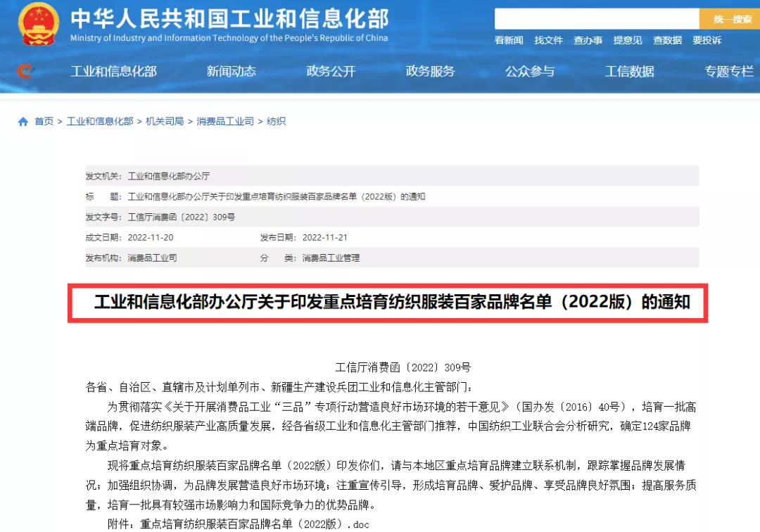Screen dimensions: 760x532
Task: Open 工业和信息化部 breadcrumb link
Action: 100,122
